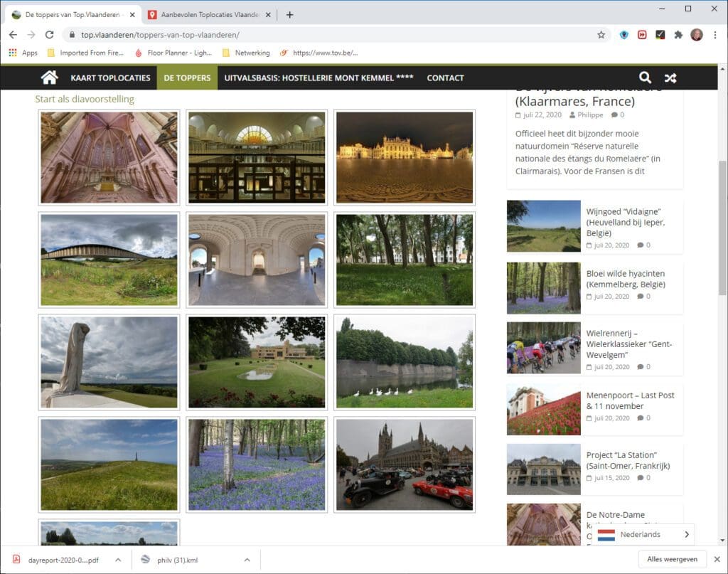Open the DE TOPPERS menu item
This screenshot has height=574, width=728.
click(187, 78)
